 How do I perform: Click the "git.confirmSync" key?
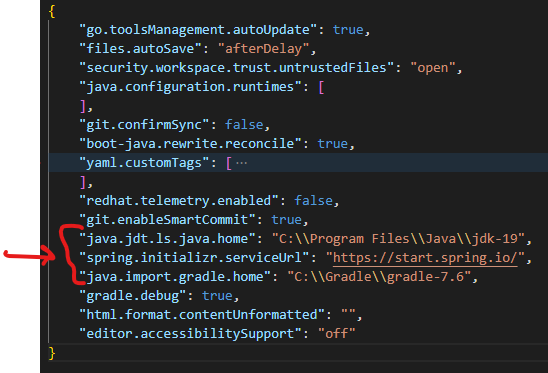point(145,125)
